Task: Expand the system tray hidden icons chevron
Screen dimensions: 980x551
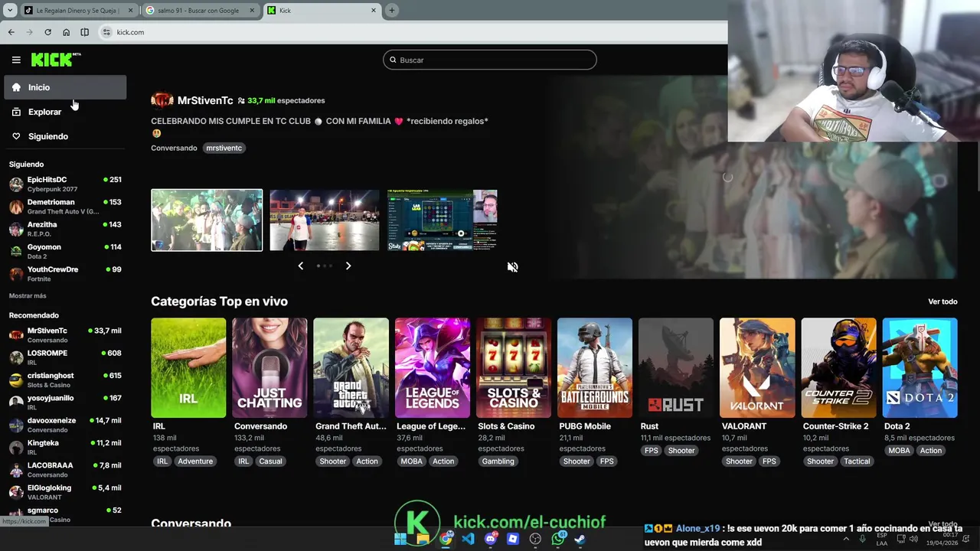Action: pos(846,539)
